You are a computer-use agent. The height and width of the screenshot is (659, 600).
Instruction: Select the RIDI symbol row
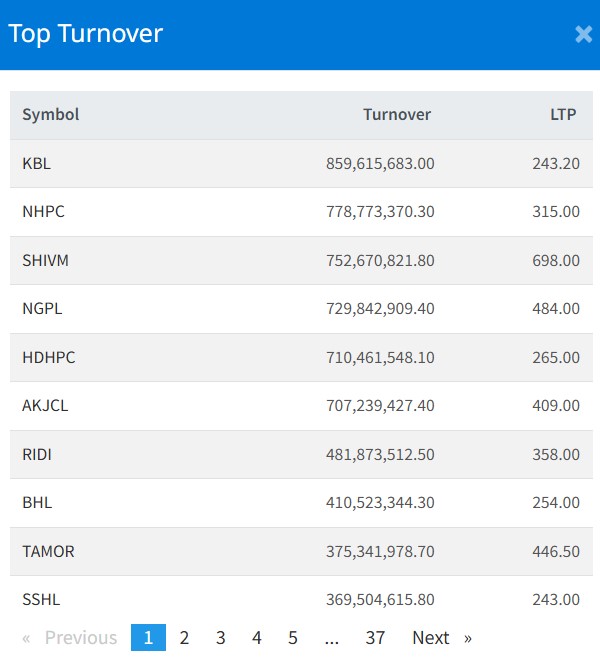[x=37, y=454]
